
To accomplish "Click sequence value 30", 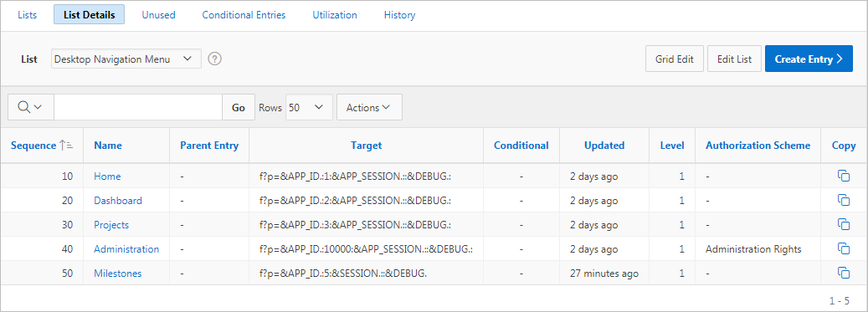I will coord(68,225).
